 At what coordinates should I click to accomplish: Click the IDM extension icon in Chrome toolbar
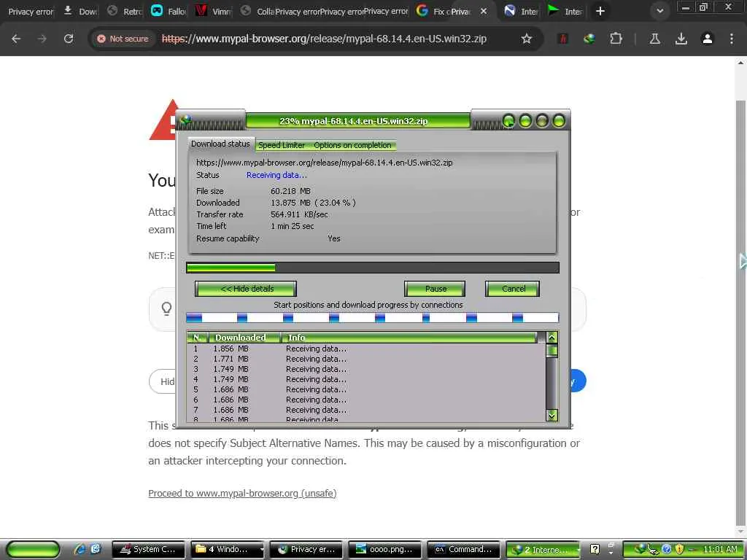589,39
